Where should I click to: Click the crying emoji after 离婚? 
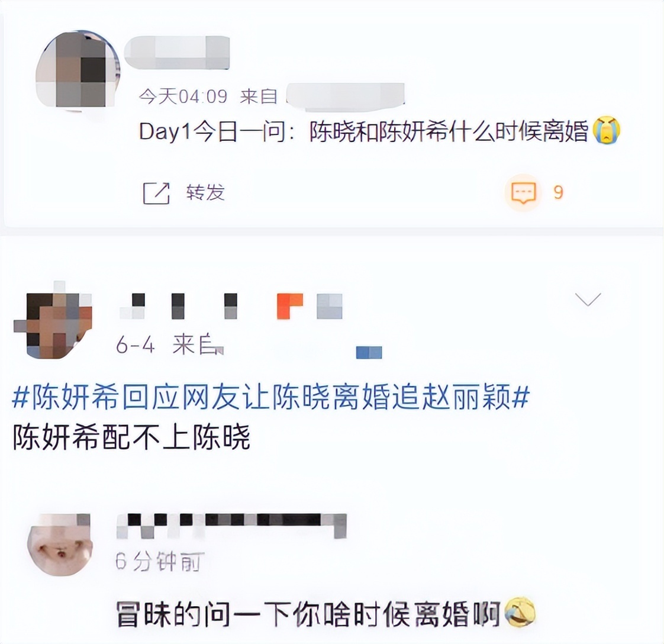tap(607, 130)
